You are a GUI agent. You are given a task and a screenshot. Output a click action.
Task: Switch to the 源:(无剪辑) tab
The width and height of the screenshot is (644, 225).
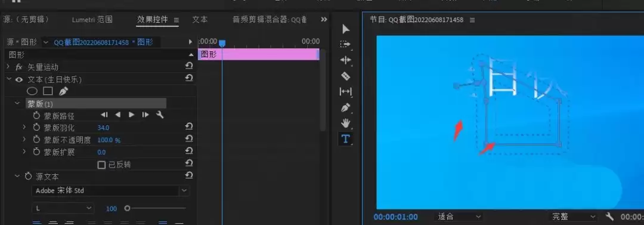[26, 19]
